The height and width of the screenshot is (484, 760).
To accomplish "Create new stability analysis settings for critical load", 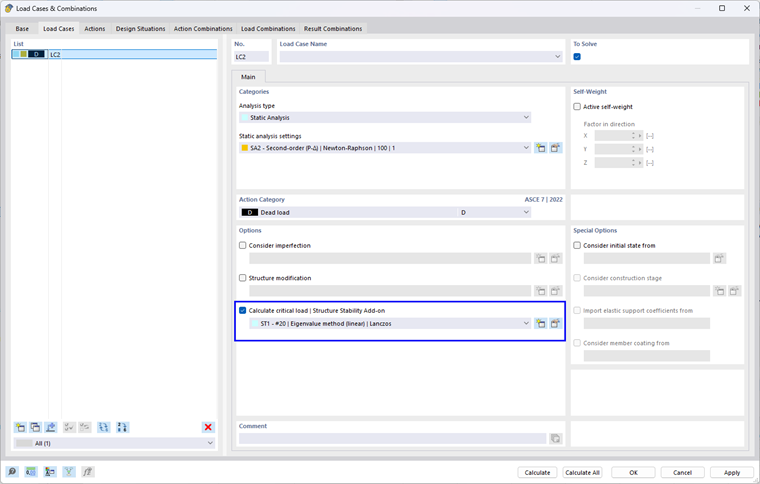I will pos(540,324).
